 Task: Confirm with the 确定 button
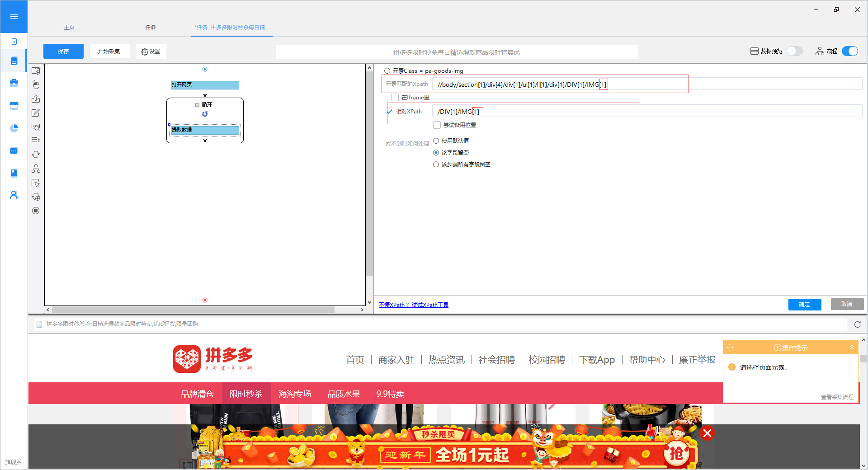(805, 305)
